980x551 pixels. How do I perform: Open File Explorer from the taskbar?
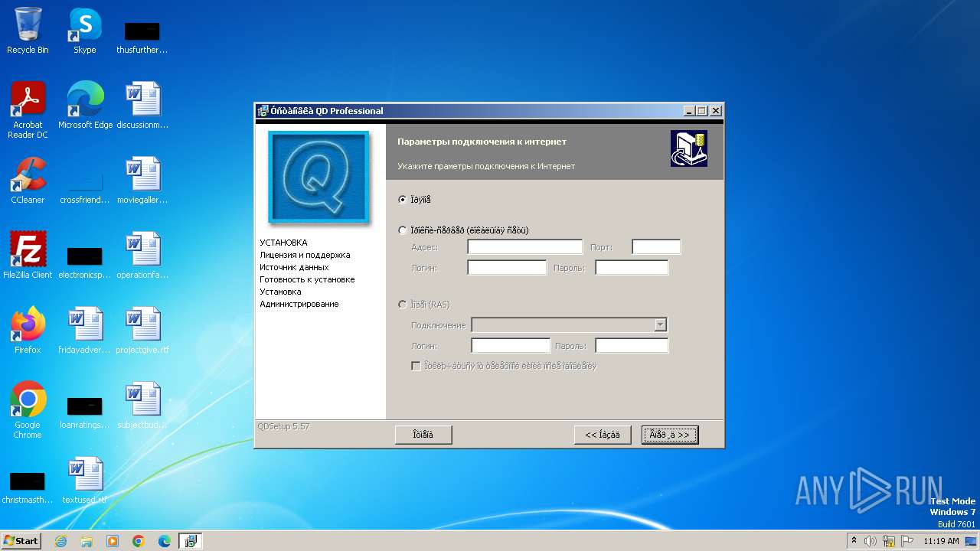coord(87,541)
